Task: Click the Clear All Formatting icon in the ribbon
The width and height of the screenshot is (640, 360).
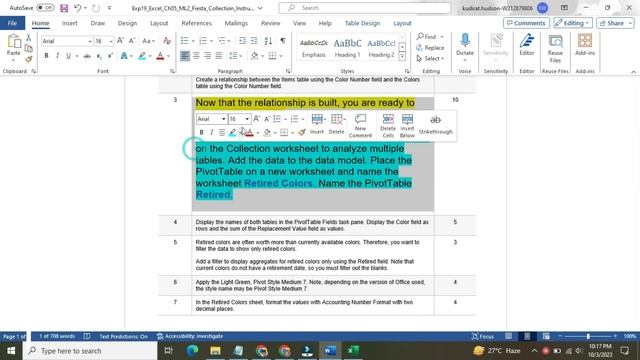Action: [167, 41]
